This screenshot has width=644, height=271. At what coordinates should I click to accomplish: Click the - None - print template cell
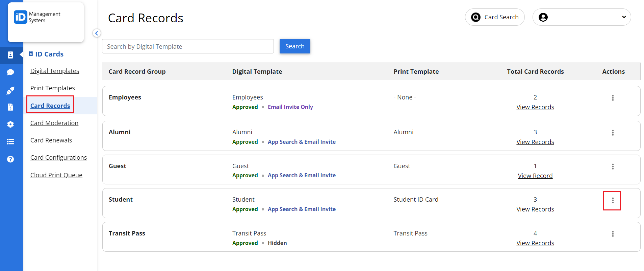(405, 97)
